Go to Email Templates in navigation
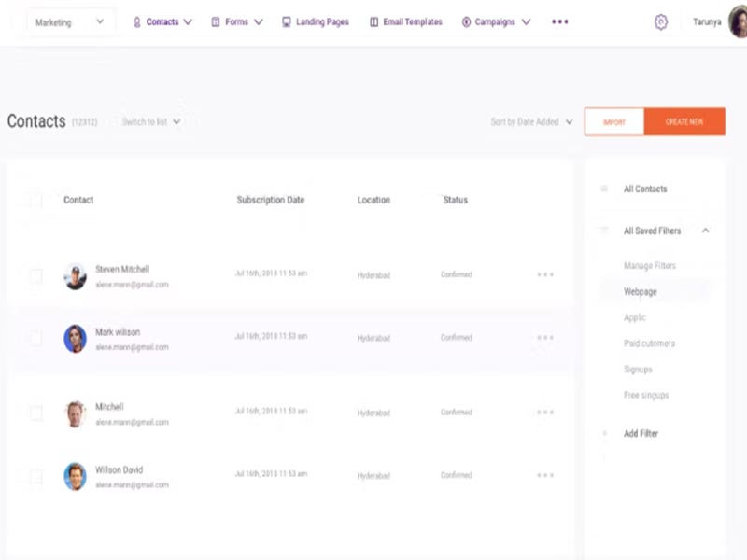 point(405,21)
